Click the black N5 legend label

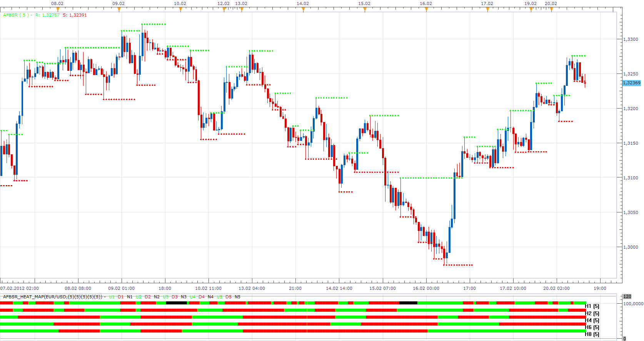pos(237,297)
